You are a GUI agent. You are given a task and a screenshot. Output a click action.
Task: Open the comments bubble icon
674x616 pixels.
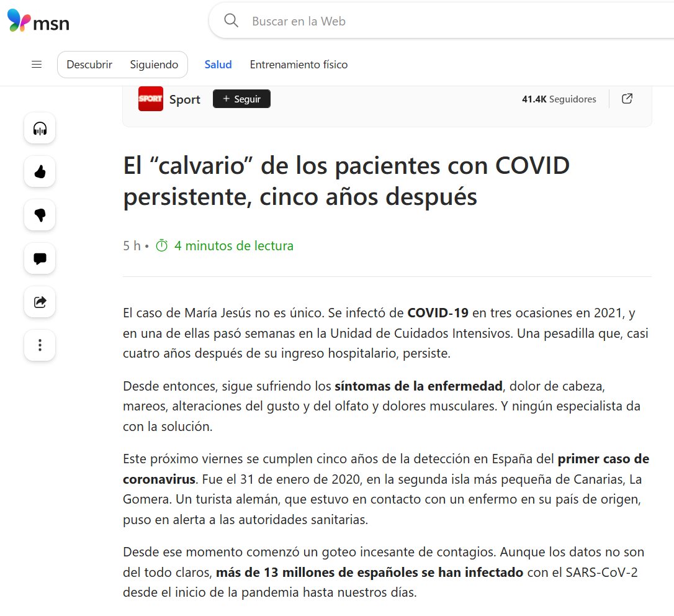pyautogui.click(x=40, y=258)
